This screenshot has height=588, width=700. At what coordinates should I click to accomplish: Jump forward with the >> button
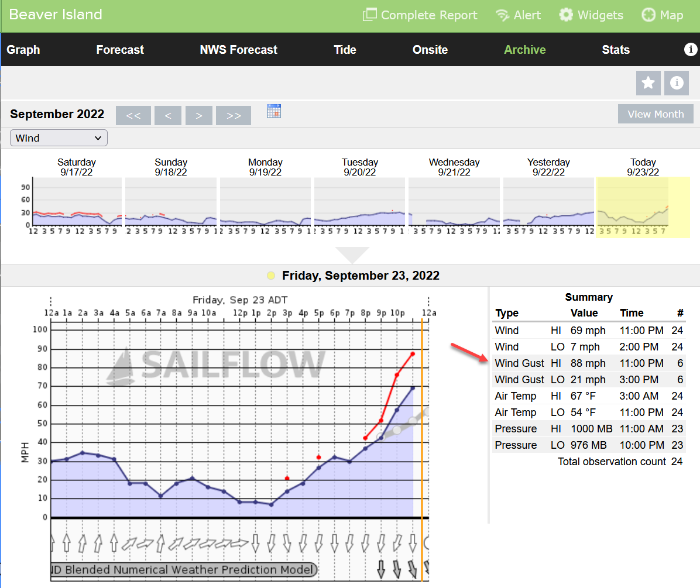pyautogui.click(x=233, y=115)
